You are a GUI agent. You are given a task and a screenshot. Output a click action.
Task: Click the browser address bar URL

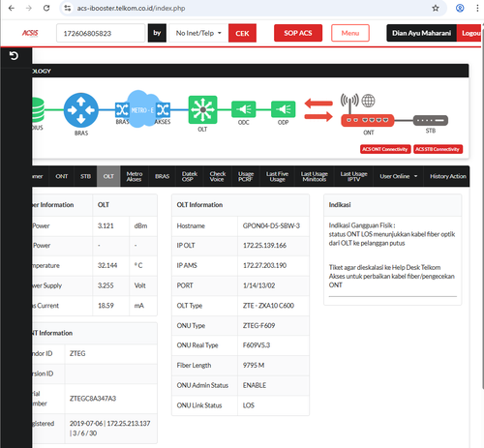pos(131,8)
